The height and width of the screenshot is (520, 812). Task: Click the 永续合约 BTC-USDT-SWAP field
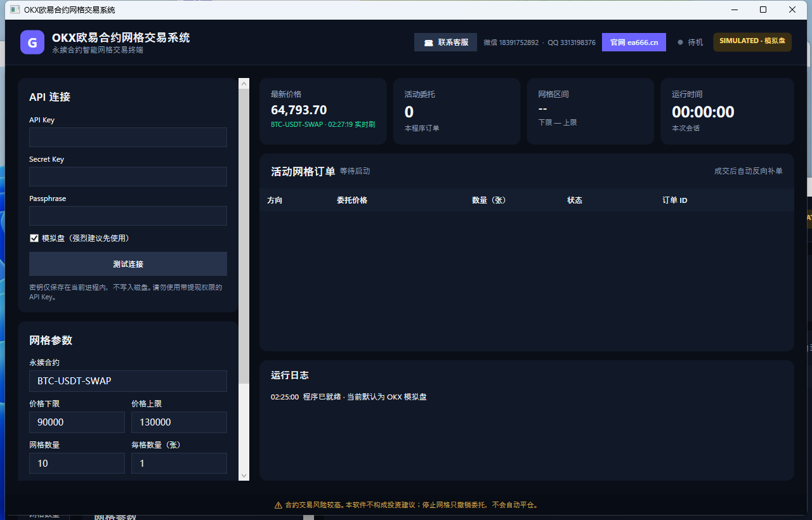pyautogui.click(x=128, y=381)
